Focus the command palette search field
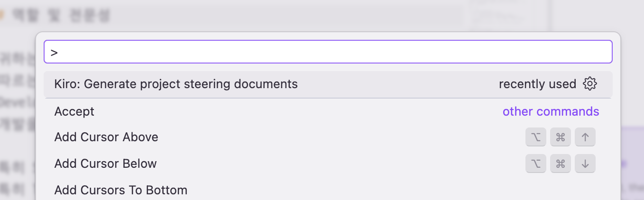The height and width of the screenshot is (200, 644). [x=328, y=52]
